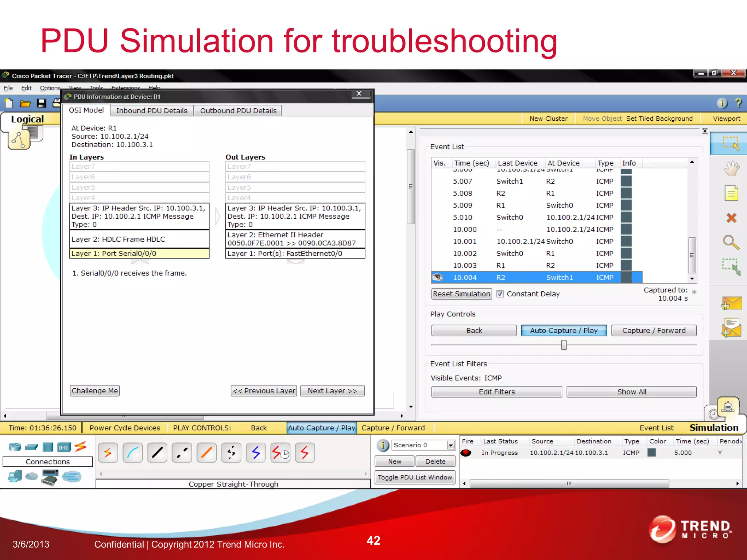Click the play speed slider handle
The height and width of the screenshot is (560, 747).
tap(564, 345)
